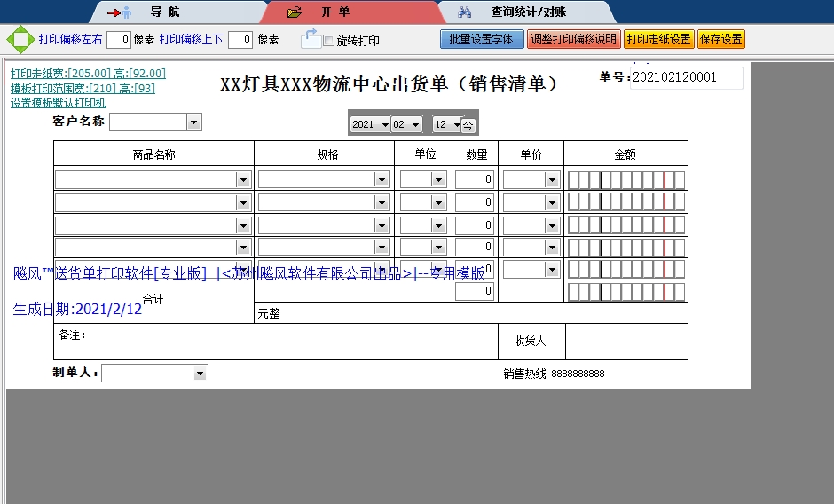This screenshot has width=834, height=504.
Task: Click the 保存设置 button
Action: coord(720,39)
